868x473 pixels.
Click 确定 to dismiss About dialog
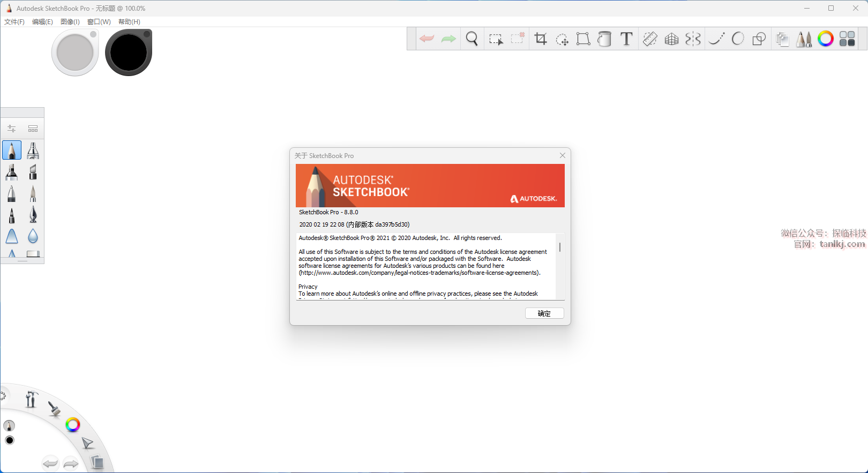point(544,313)
